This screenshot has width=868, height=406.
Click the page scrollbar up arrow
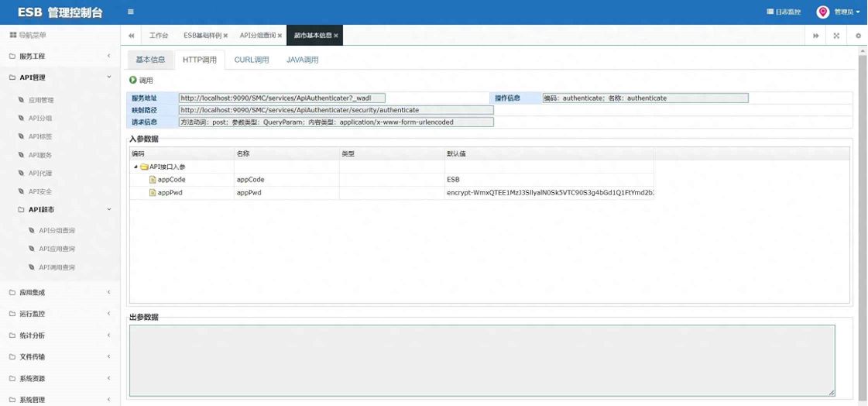(x=863, y=50)
